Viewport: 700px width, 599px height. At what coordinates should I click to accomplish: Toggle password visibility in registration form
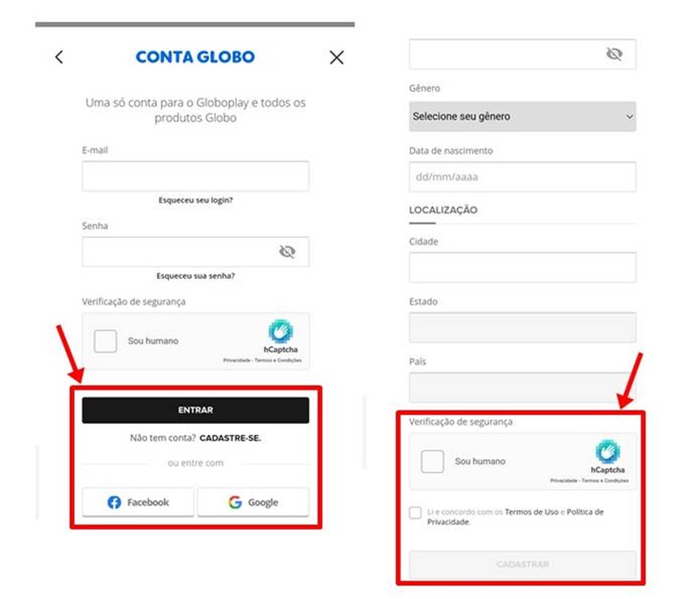[x=615, y=54]
